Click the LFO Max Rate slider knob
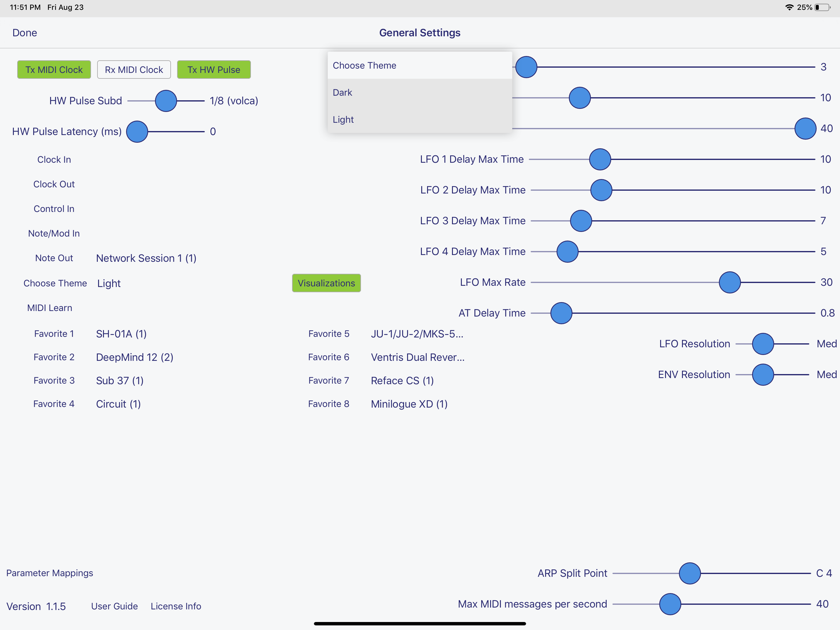The height and width of the screenshot is (630, 840). 730,282
